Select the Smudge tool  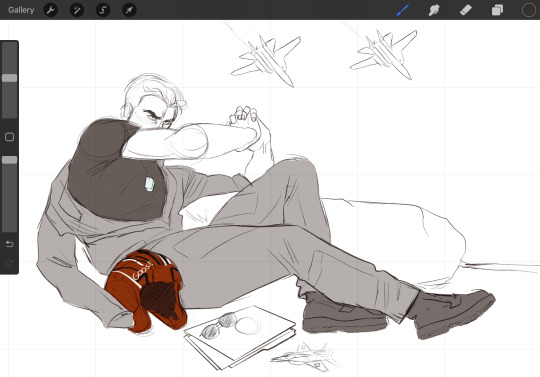tap(434, 10)
